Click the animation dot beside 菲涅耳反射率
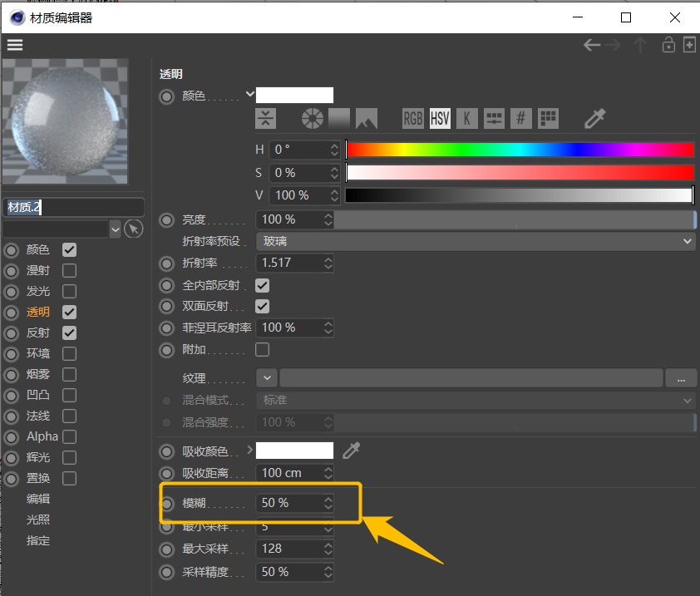Viewport: 700px width, 596px height. pos(166,328)
